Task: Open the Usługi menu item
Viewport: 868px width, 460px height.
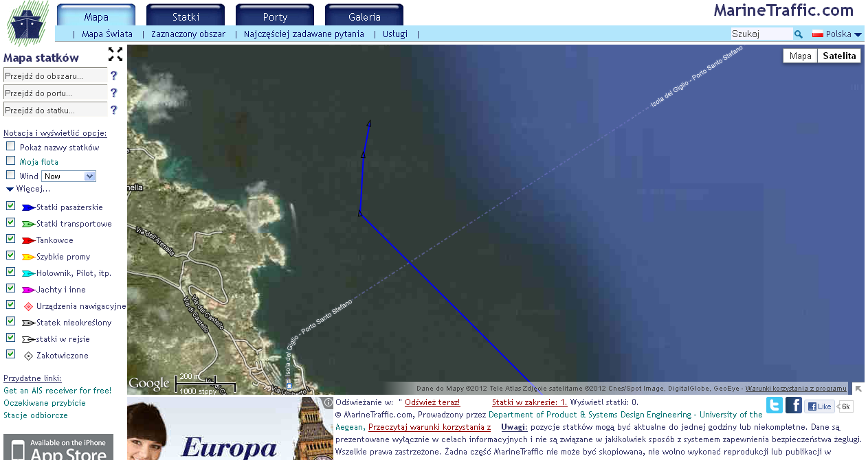Action: point(395,34)
